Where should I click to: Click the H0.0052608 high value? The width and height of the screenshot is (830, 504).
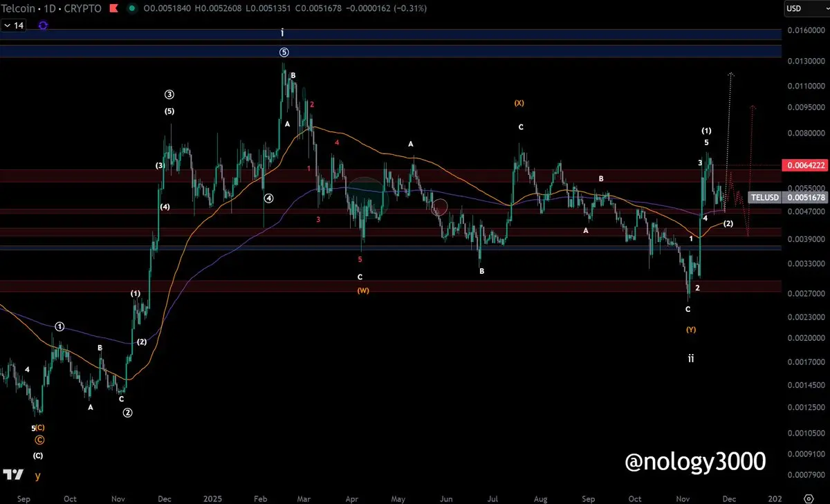click(x=216, y=8)
